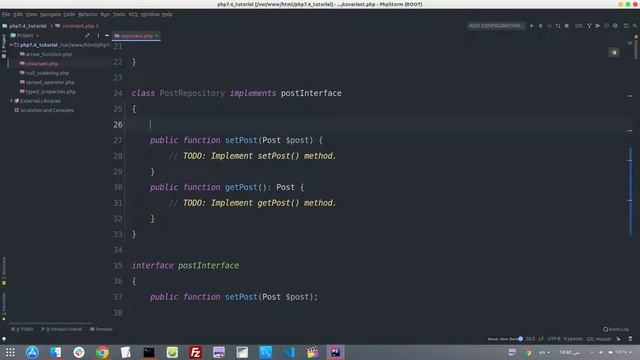Open the Project view dropdown
Viewport: 640px width, 360px height.
coord(25,36)
